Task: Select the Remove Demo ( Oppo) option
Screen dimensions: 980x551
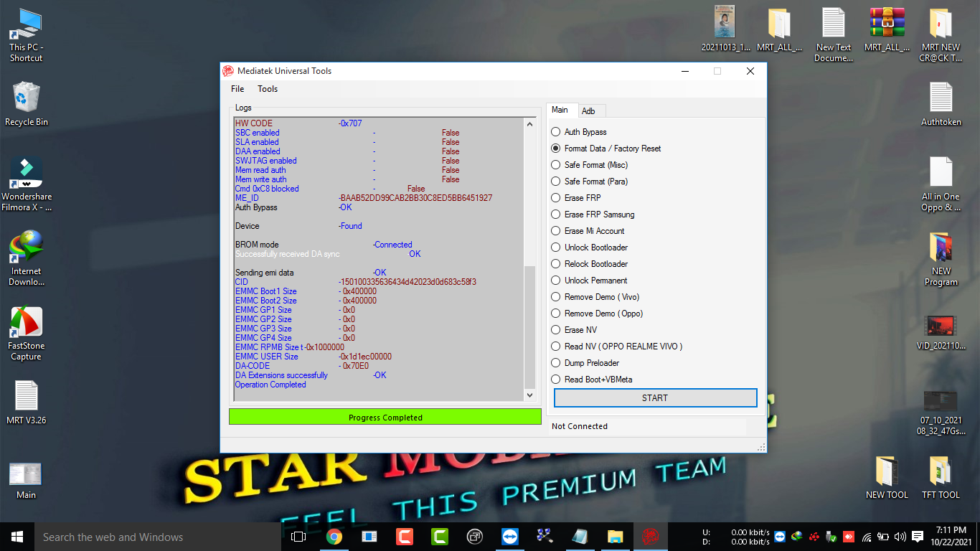Action: pos(597,314)
